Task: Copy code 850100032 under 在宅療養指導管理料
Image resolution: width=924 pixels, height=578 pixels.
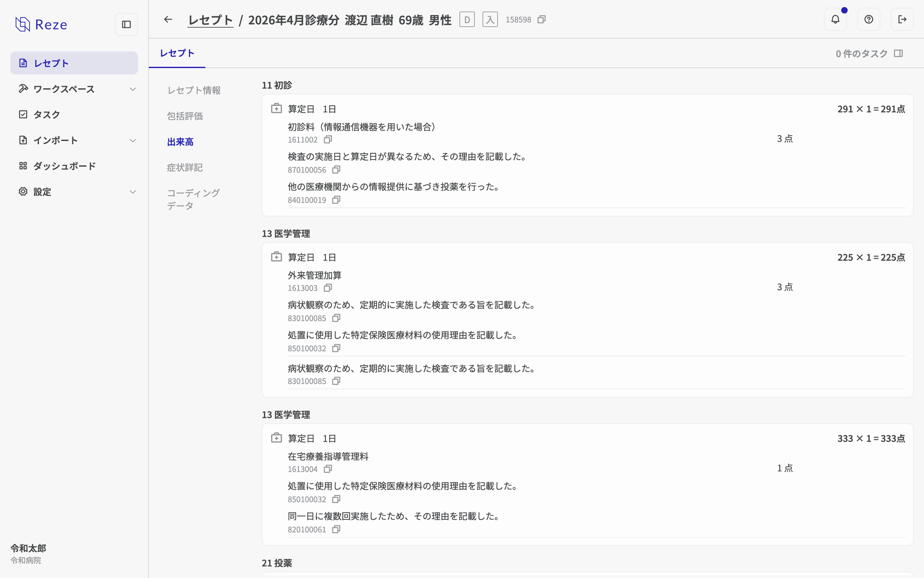Action: pyautogui.click(x=336, y=499)
